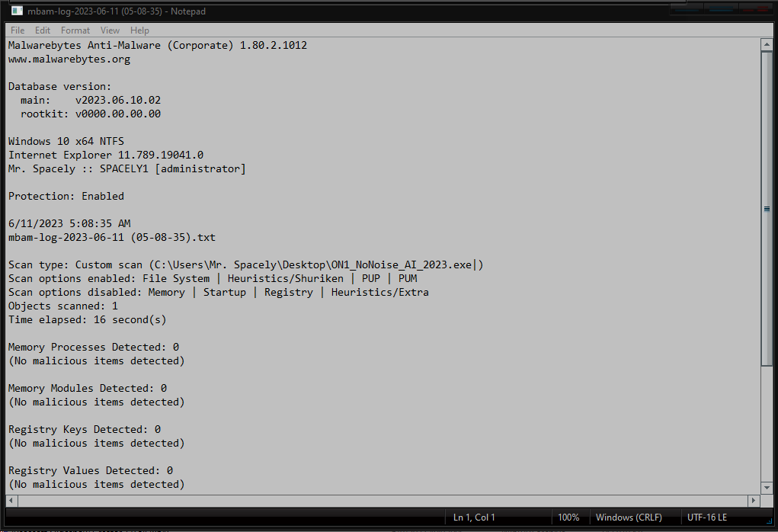Viewport: 778px width, 532px height.
Task: Click the 'Database version:' line
Action: [x=59, y=86]
